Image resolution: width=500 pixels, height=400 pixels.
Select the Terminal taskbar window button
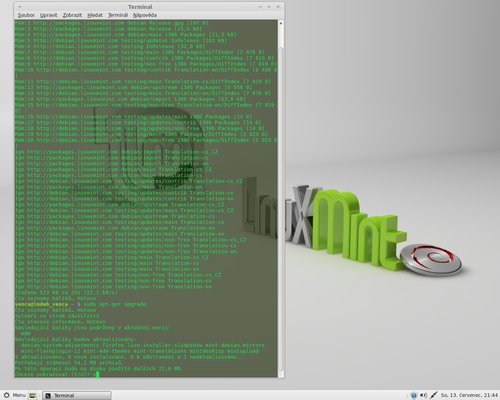77,396
